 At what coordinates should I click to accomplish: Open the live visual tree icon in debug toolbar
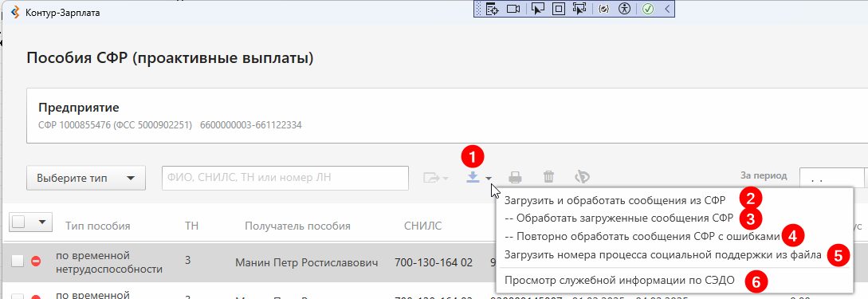pos(492,9)
